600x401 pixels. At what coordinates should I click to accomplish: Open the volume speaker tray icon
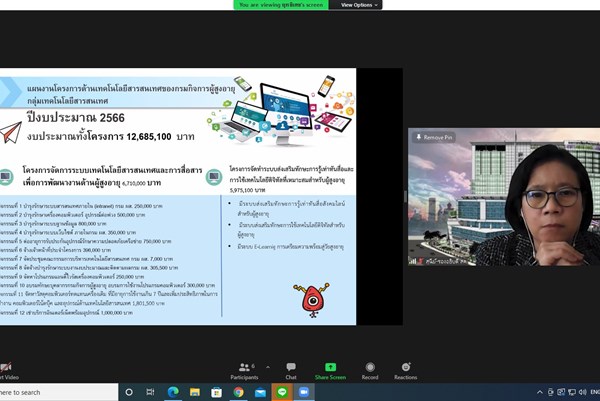coord(582,392)
